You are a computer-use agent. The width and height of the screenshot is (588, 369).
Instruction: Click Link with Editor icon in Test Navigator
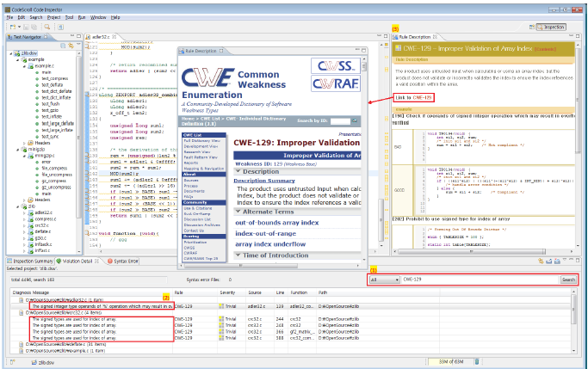71,46
